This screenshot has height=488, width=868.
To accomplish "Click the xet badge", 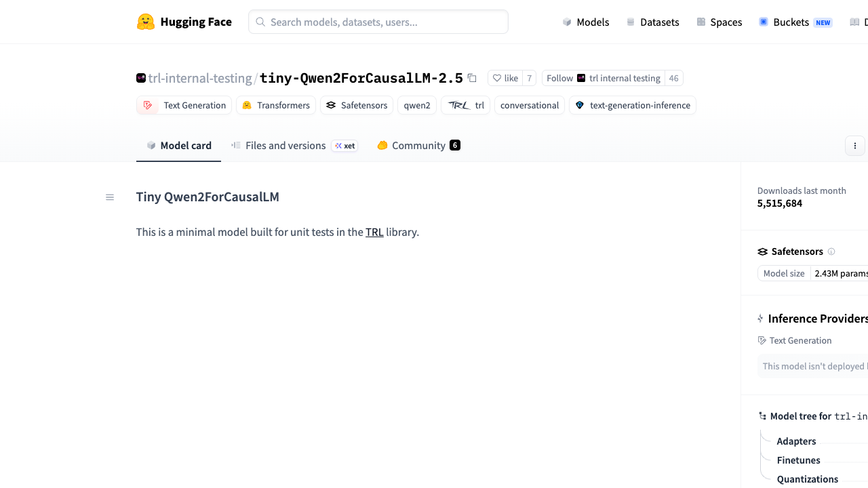I will pyautogui.click(x=344, y=146).
